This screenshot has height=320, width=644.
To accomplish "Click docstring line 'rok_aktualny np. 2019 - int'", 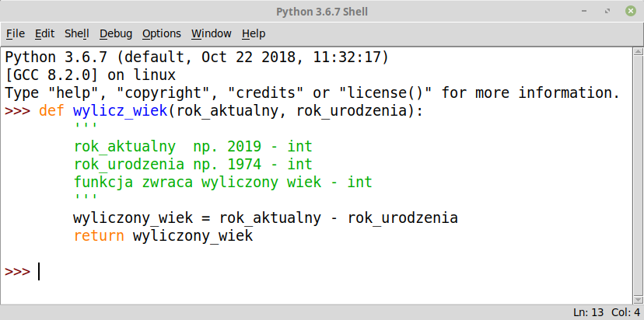I will point(193,147).
